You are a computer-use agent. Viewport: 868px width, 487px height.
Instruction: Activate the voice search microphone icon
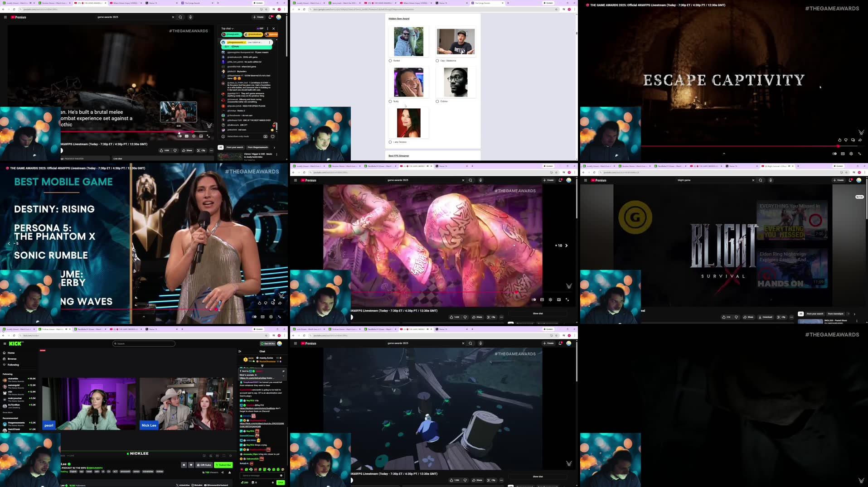click(190, 17)
